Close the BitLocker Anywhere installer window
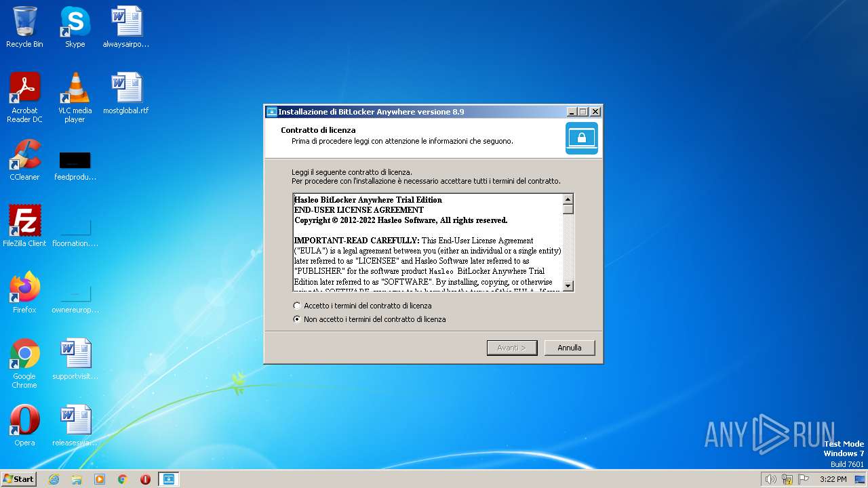868x488 pixels. click(x=595, y=112)
